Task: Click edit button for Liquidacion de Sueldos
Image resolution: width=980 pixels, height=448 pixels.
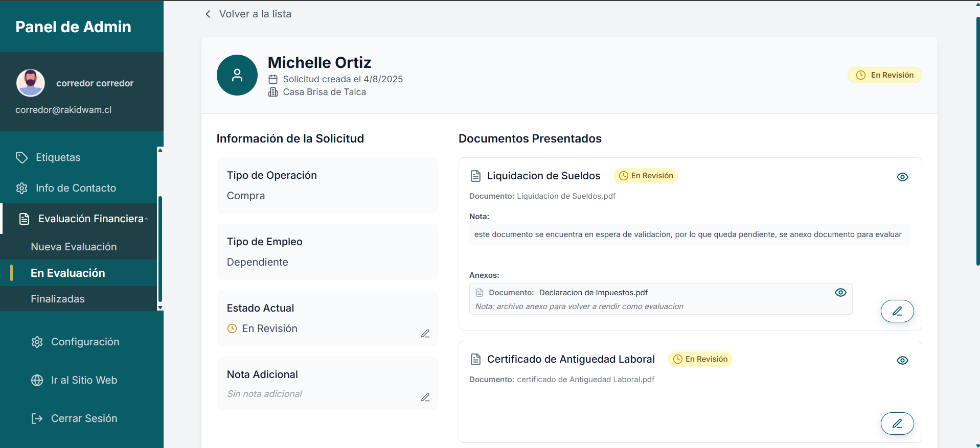Action: (x=897, y=311)
